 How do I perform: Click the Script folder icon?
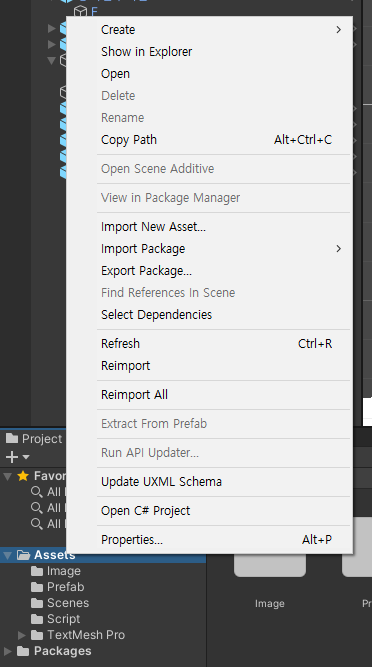point(37,619)
